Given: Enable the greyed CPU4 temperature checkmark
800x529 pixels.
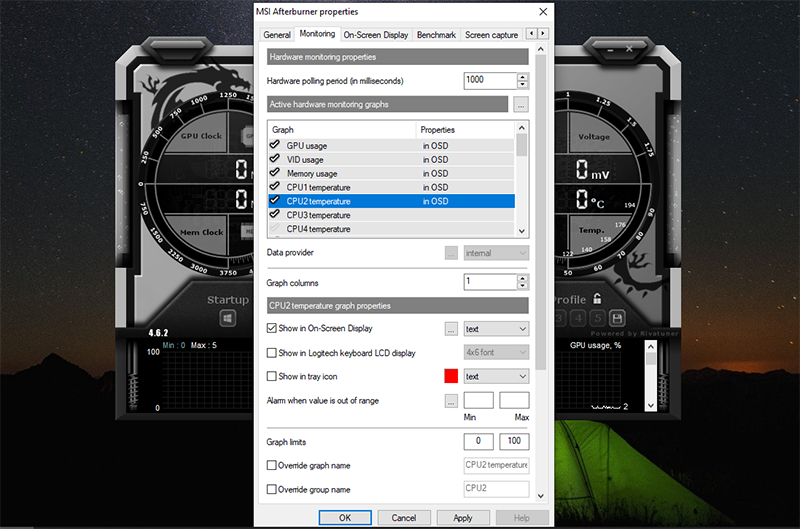Looking at the screenshot, I should tap(274, 228).
